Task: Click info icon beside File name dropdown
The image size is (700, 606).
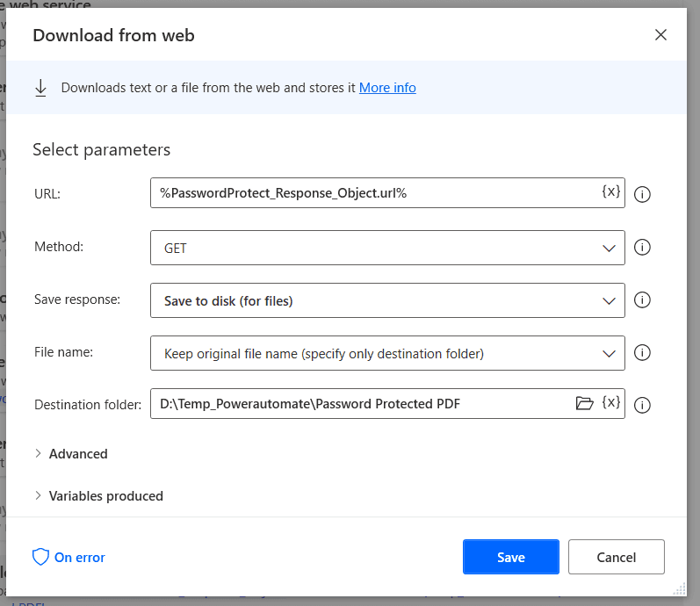Action: tap(642, 353)
